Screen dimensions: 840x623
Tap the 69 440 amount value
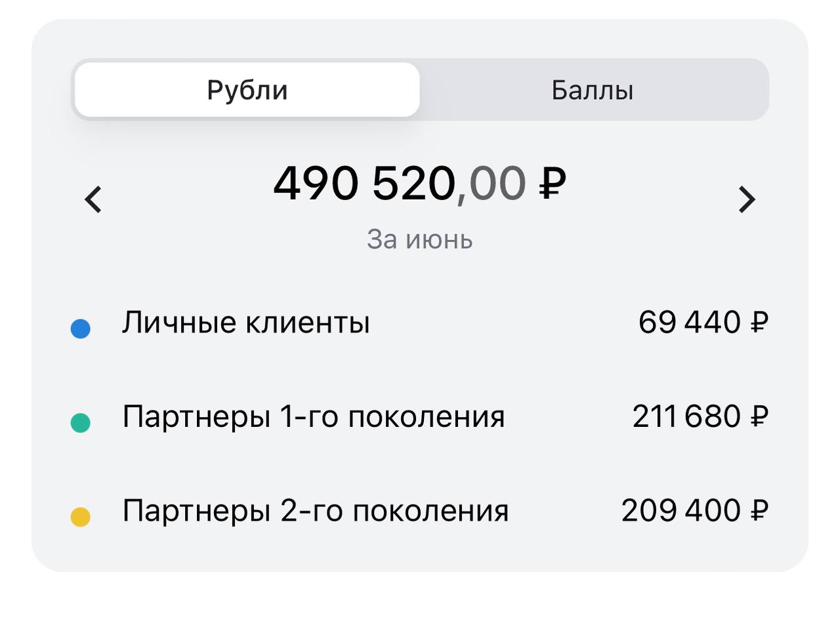pos(689,323)
